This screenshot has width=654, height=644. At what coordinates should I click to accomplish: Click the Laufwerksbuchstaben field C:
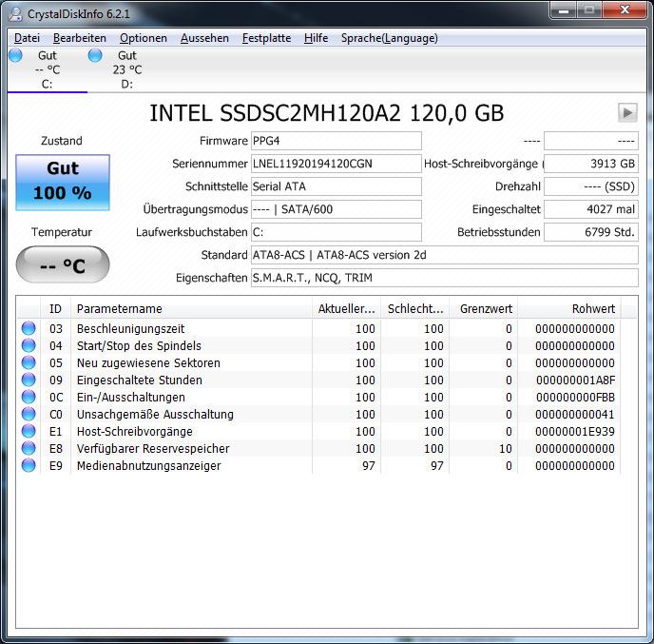point(337,232)
